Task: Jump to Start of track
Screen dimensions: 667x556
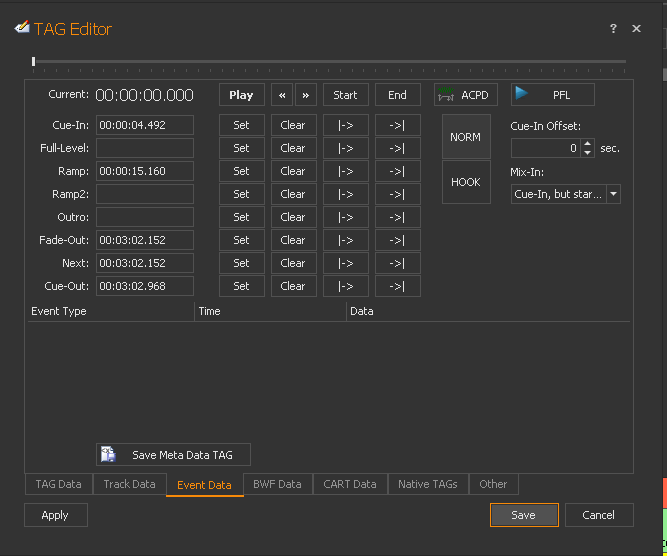Action: pos(345,94)
